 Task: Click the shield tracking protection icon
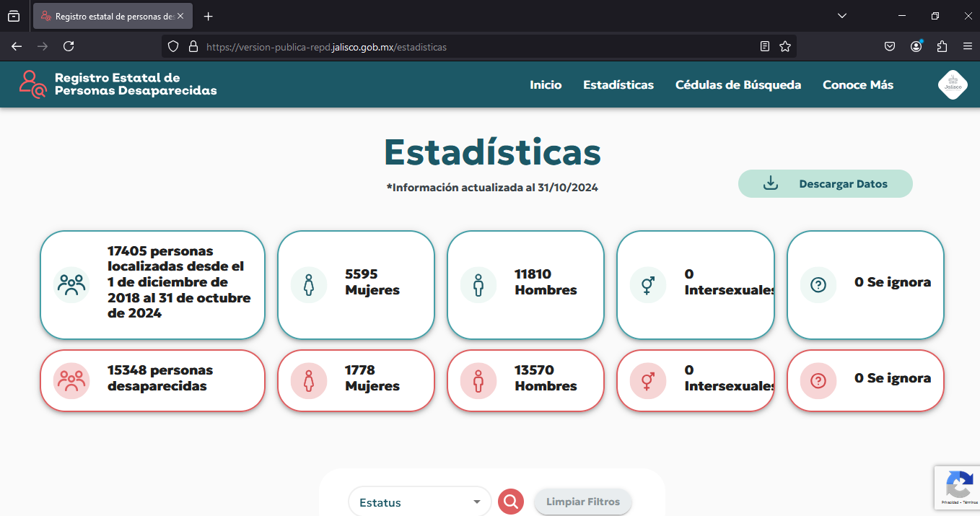coord(173,46)
